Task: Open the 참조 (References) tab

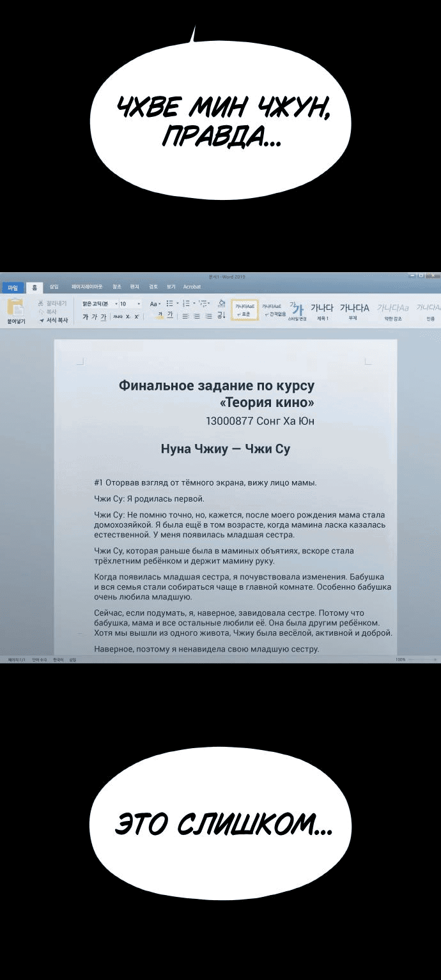Action: tap(116, 287)
